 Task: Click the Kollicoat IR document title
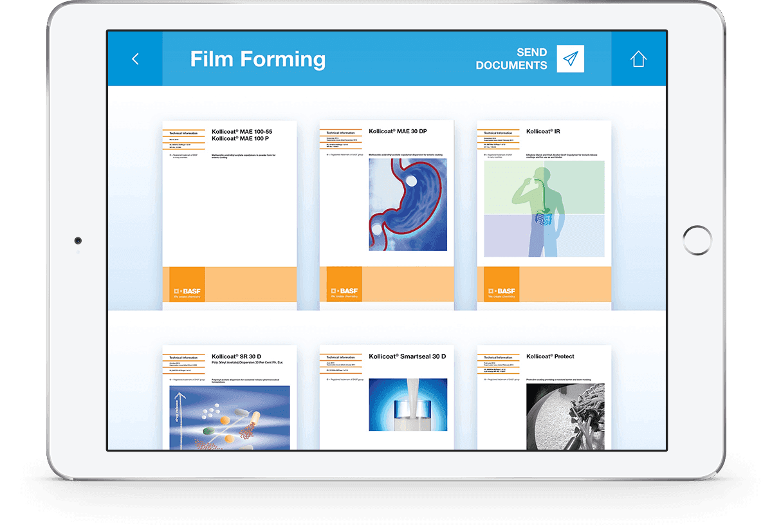point(543,131)
